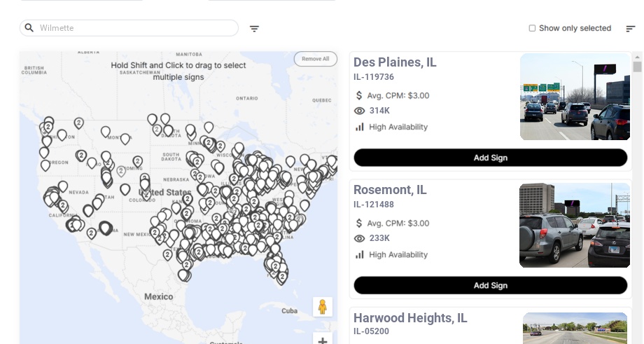Add the Des Plaines sign
The image size is (644, 344).
[490, 158]
